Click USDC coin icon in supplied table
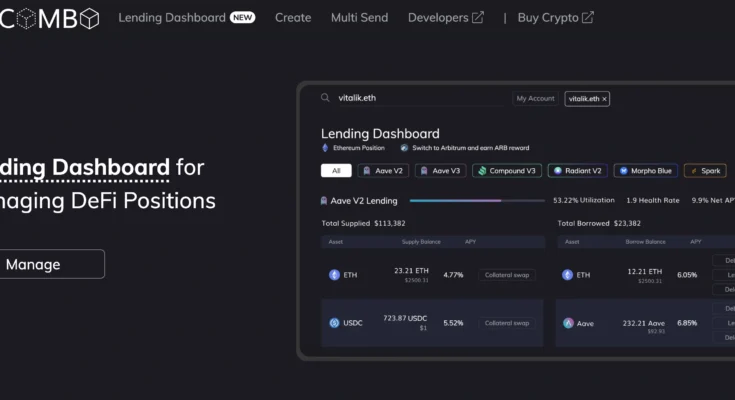Screen dimensions: 735x400 tap(334, 323)
